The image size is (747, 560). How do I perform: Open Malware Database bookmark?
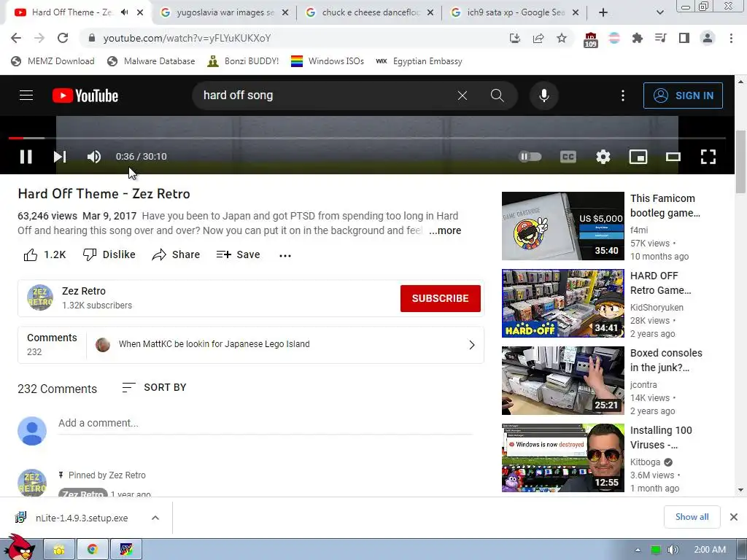tap(151, 61)
